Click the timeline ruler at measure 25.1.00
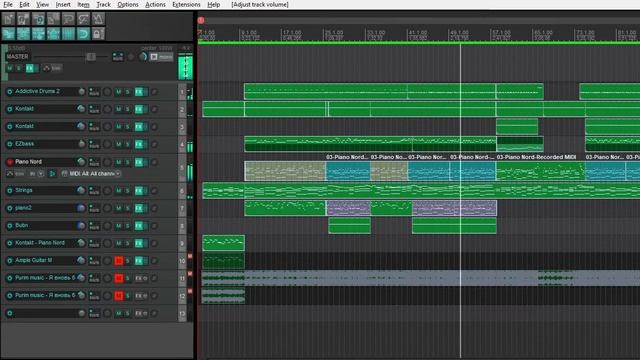Viewport: 640px width, 360px height. 333,34
